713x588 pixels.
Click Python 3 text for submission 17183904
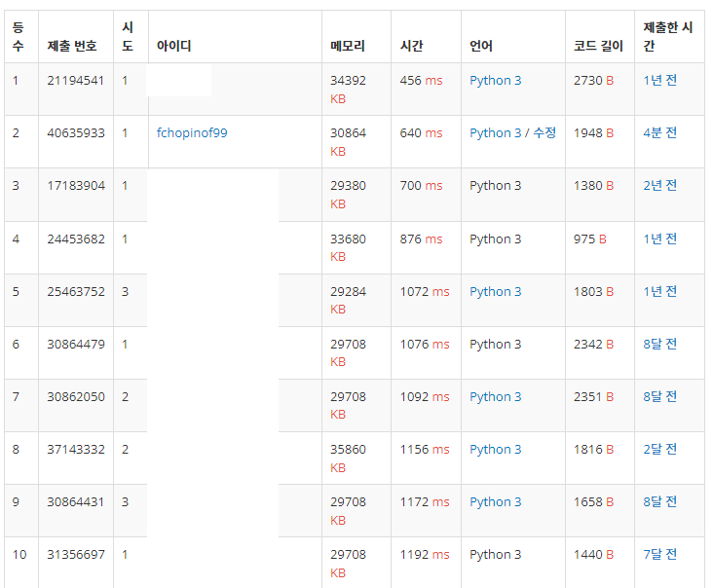[495, 185]
